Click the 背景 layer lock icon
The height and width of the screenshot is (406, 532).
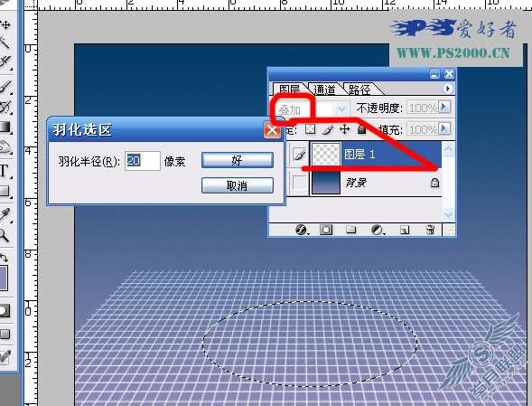(434, 183)
